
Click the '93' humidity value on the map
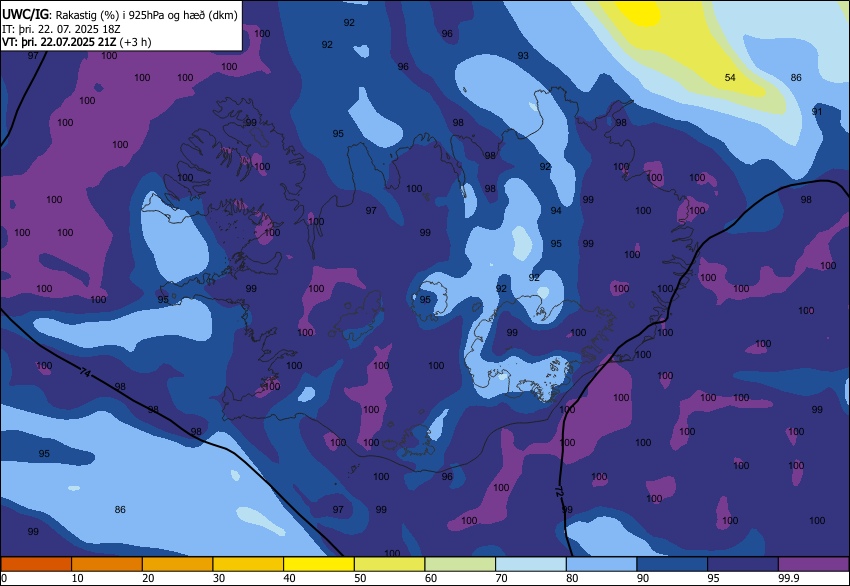coord(523,56)
